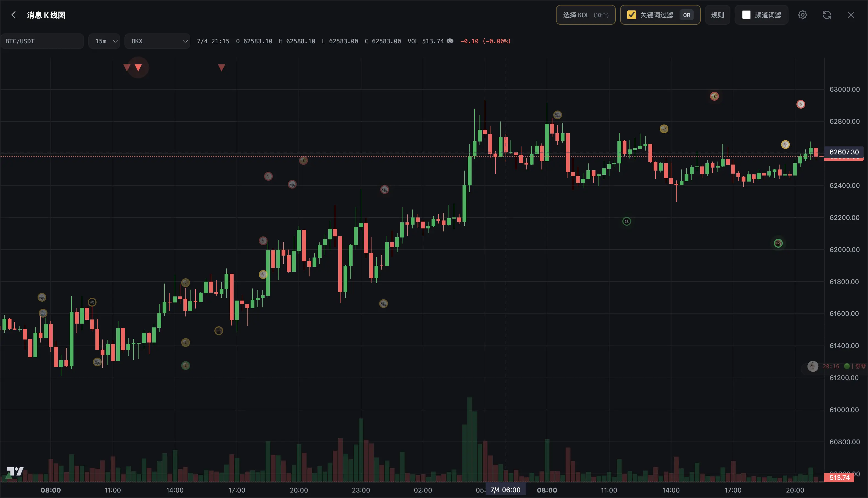
Task: Switch the OR keyword logic toggle
Action: (687, 15)
